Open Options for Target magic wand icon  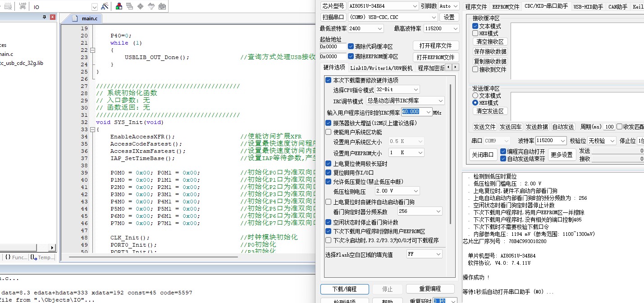pos(105,6)
